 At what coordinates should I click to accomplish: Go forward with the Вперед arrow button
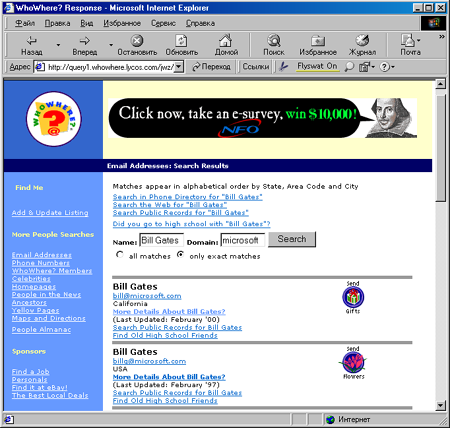tap(85, 45)
